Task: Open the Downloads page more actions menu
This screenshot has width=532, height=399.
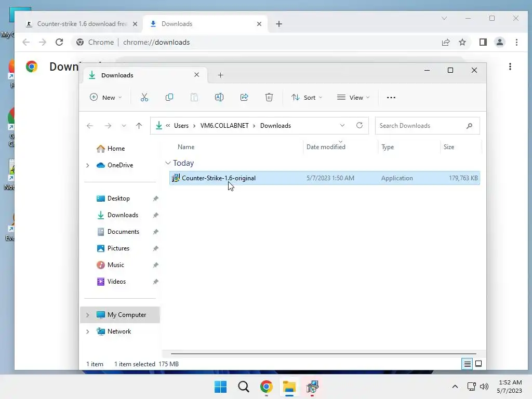Action: click(510, 66)
